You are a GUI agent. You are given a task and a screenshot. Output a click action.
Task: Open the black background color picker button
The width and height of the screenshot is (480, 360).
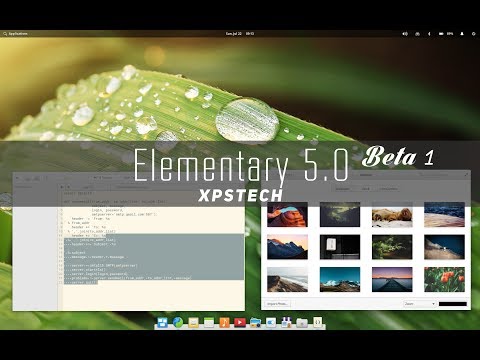(x=453, y=304)
